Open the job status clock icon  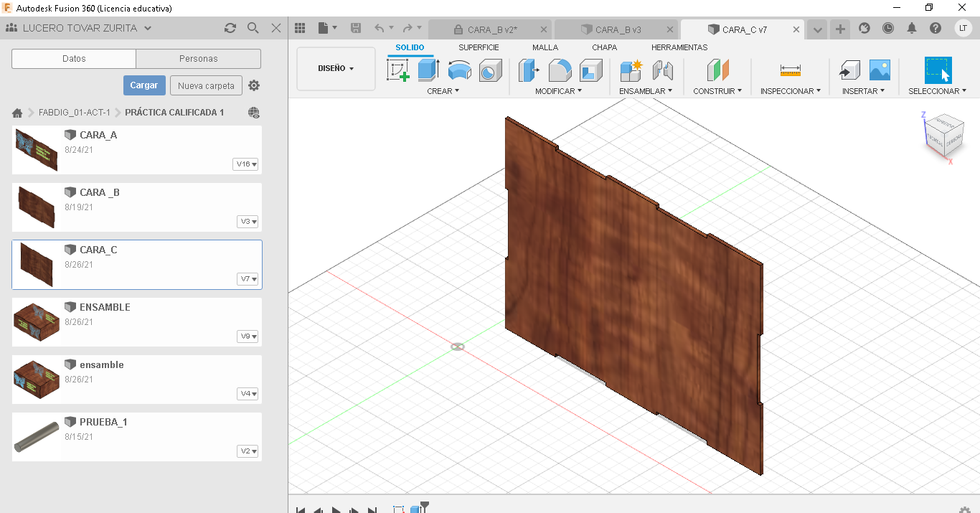coord(888,28)
